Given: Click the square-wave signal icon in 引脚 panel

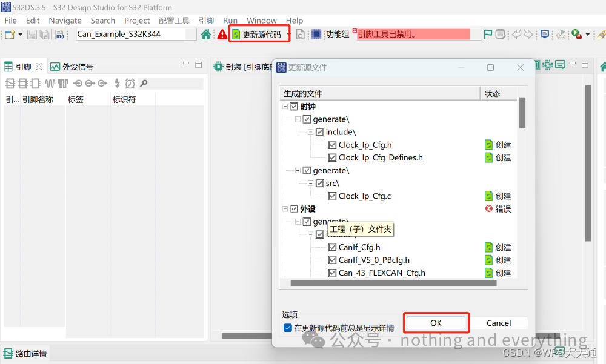Looking at the screenshot, I should point(62,83).
